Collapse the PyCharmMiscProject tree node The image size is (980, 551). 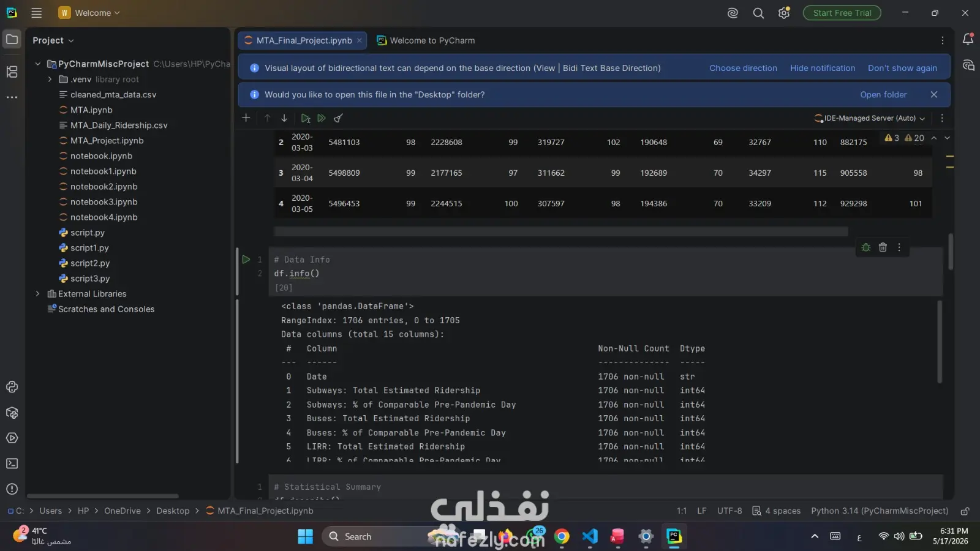point(38,64)
